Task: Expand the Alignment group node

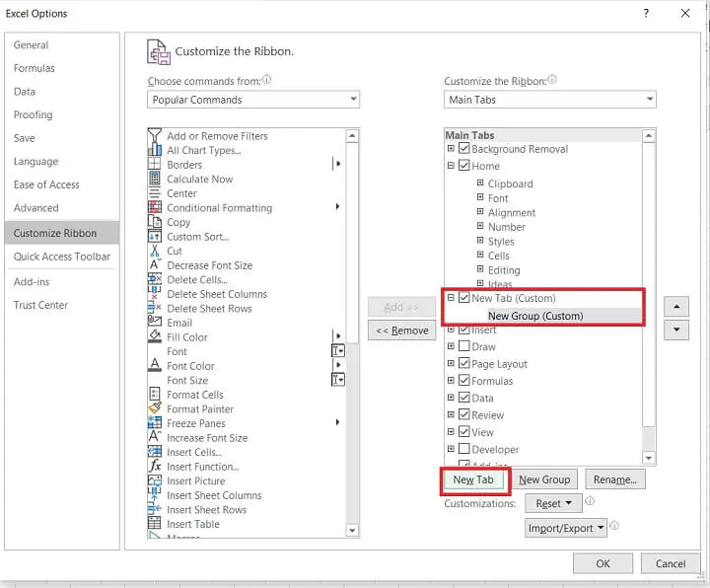Action: (x=480, y=211)
